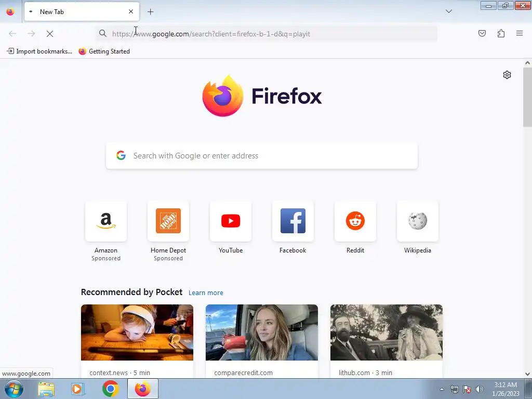Click the lithub.com · 3 min source text
Viewport: 532px width, 399px height.
[x=365, y=373]
